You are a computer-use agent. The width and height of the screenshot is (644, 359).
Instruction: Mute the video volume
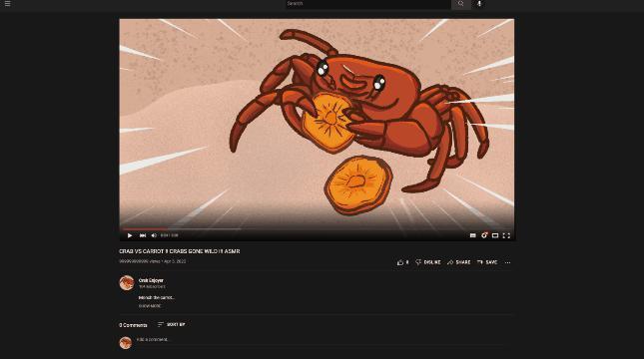(x=154, y=235)
